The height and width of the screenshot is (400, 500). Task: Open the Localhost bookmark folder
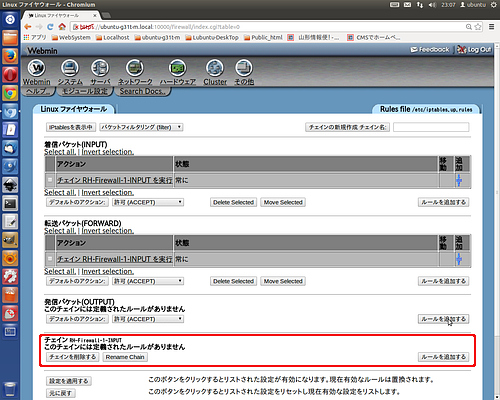[x=113, y=38]
